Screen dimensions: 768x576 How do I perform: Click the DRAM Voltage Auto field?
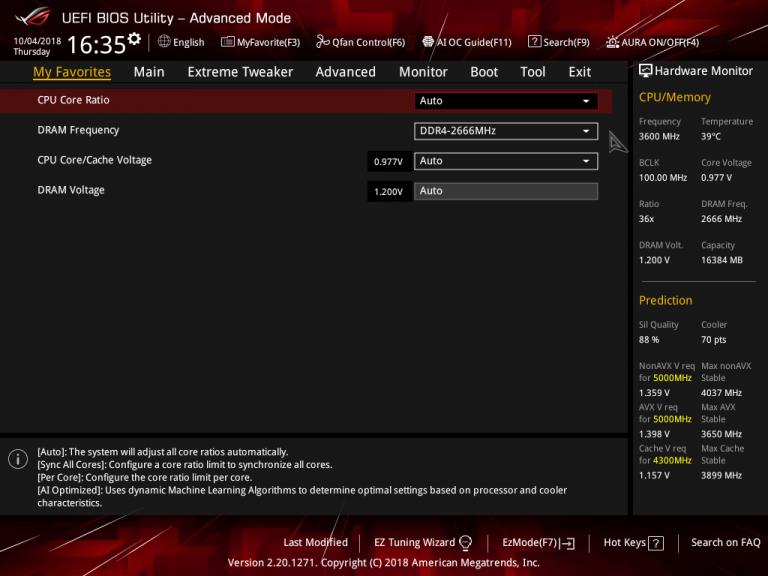[506, 191]
